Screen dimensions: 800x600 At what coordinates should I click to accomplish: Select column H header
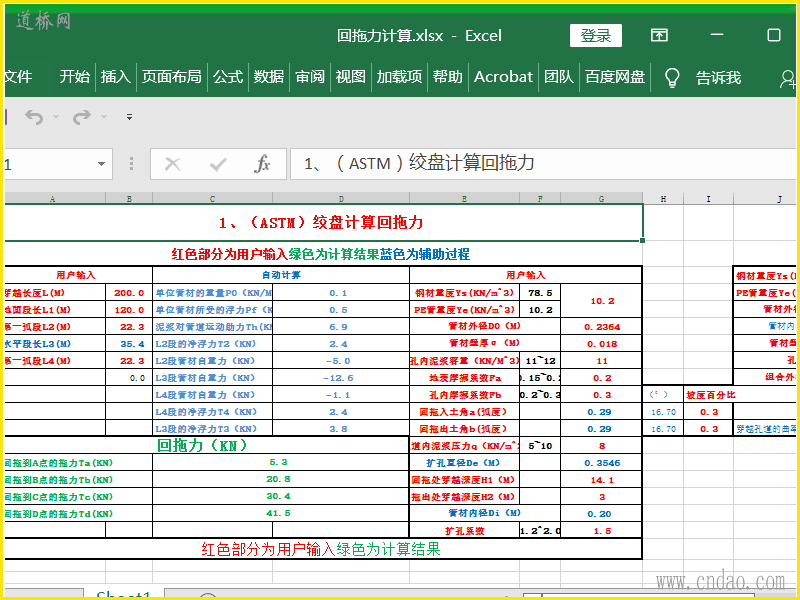[663, 198]
